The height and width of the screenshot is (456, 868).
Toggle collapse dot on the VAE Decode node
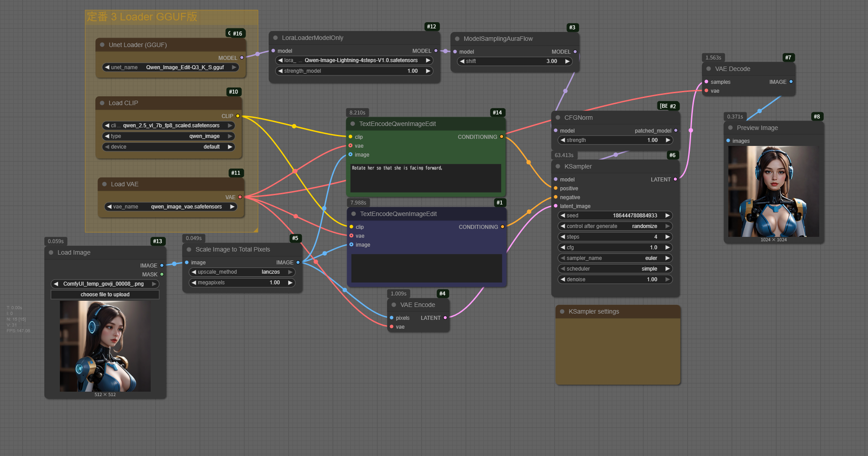[x=708, y=69]
